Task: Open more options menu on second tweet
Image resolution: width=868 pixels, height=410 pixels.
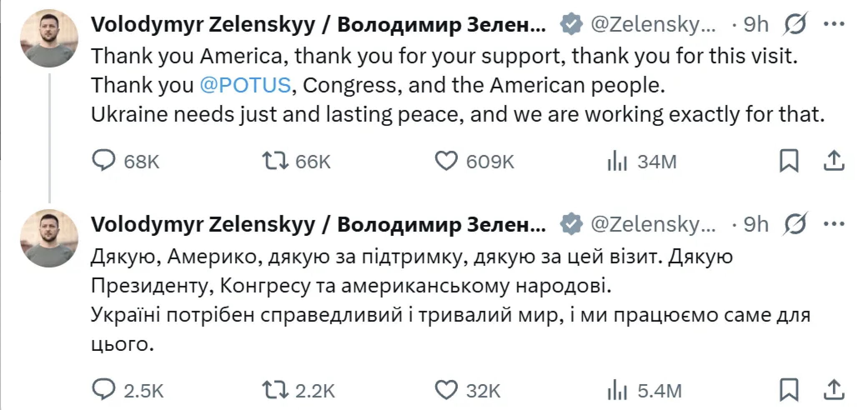Action: tap(834, 224)
